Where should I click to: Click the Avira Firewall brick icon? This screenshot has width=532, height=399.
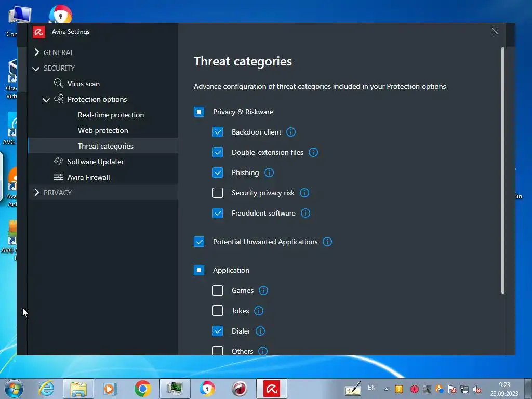(x=58, y=177)
